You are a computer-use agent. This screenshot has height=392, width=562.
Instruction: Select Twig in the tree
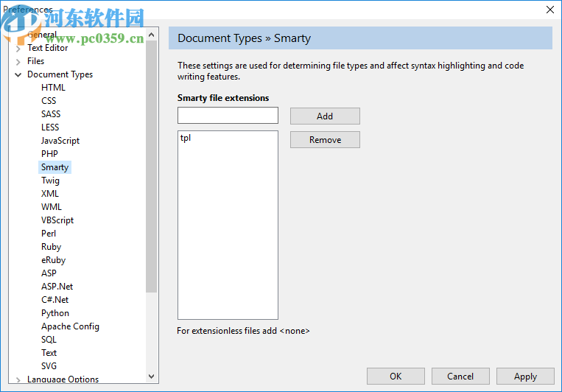pos(50,181)
